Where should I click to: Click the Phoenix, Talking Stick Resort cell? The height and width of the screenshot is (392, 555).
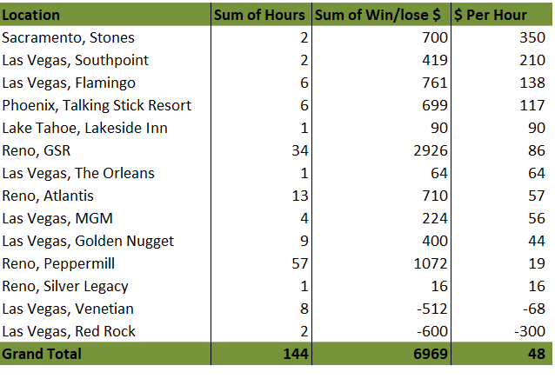97,106
